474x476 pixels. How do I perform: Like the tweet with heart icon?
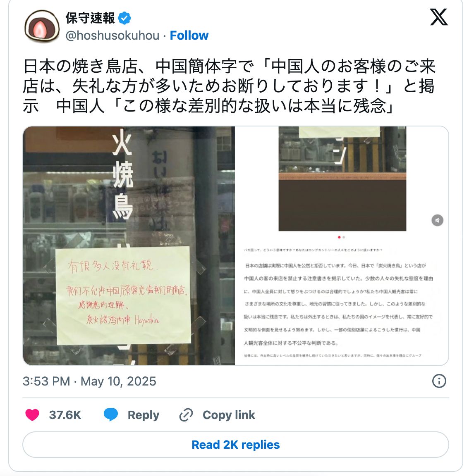click(x=32, y=415)
